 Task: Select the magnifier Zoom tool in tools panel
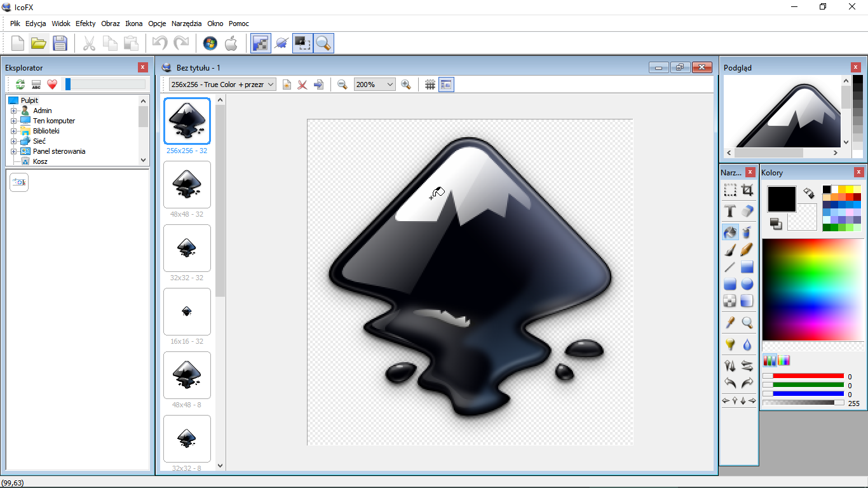coord(747,323)
